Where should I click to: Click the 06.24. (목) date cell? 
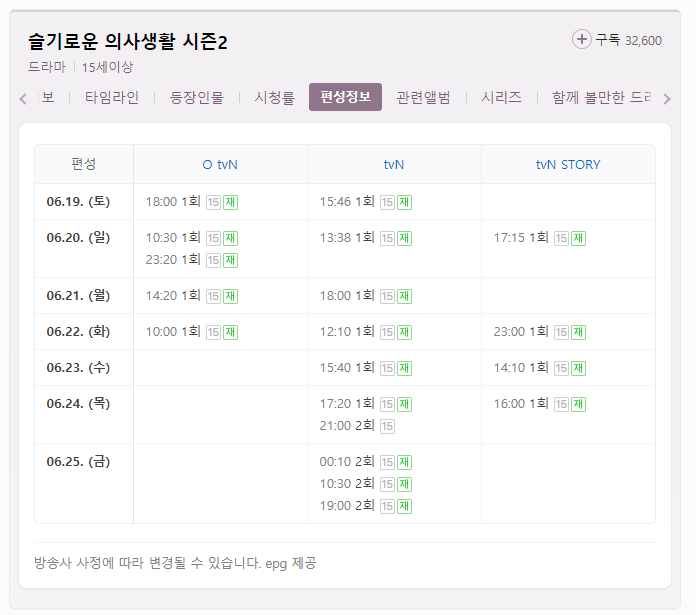pos(78,403)
